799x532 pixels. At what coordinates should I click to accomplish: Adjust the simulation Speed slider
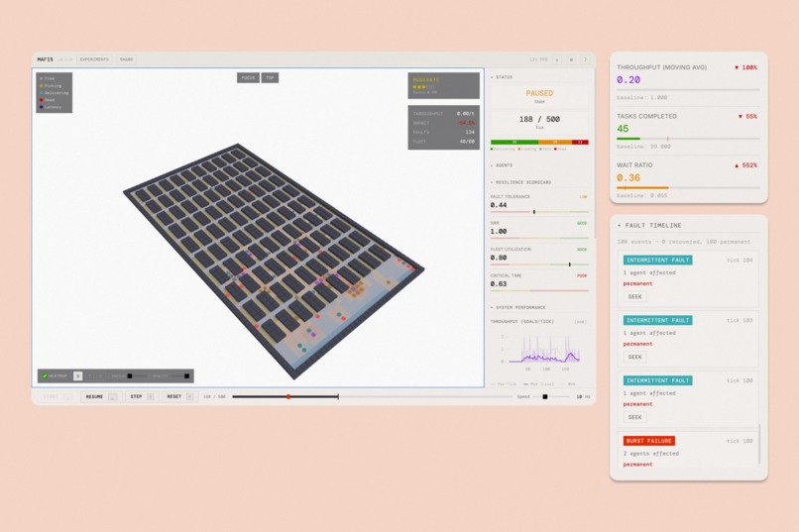[552, 396]
